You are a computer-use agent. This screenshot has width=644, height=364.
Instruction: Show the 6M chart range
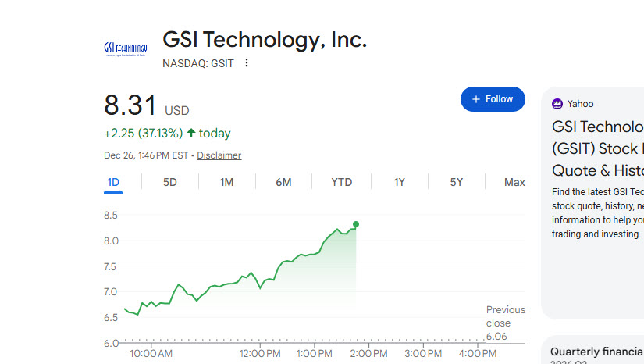point(283,182)
